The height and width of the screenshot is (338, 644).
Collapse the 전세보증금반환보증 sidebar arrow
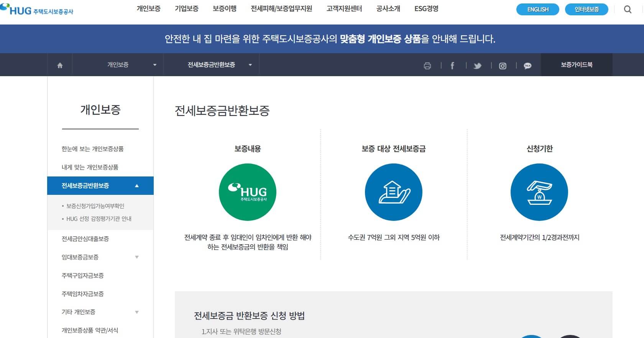coord(137,186)
